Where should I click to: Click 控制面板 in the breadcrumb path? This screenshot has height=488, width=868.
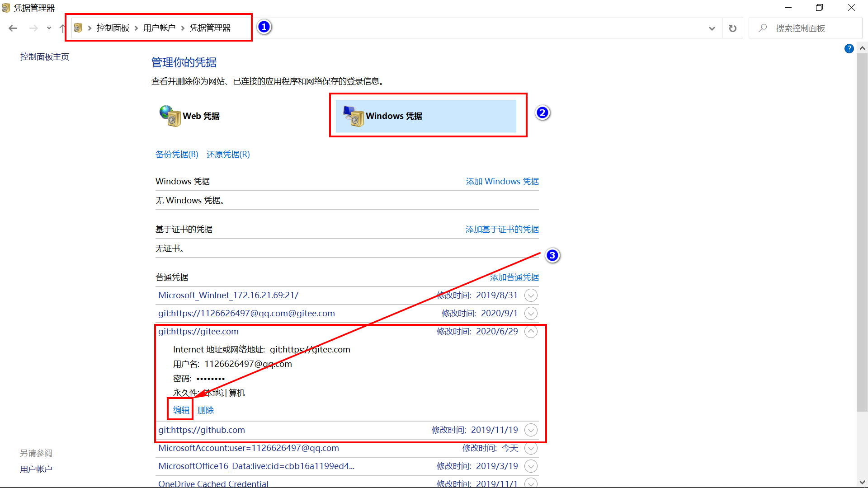click(x=113, y=28)
